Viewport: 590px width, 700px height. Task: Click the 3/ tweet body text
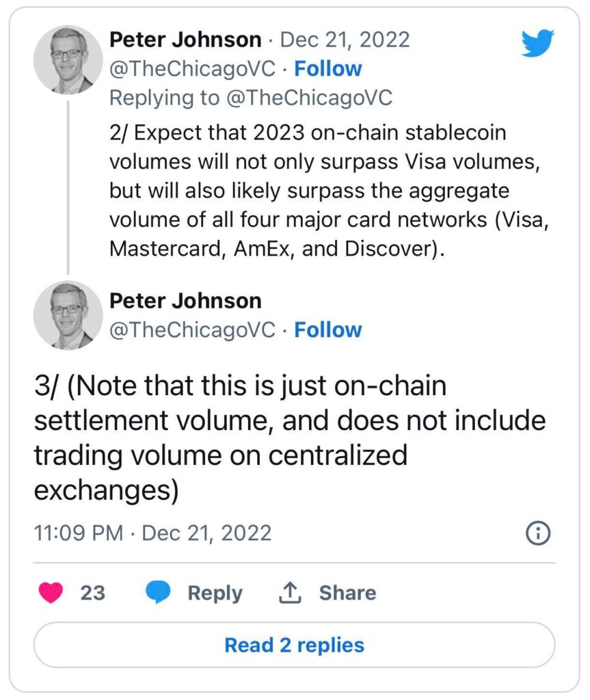273,437
